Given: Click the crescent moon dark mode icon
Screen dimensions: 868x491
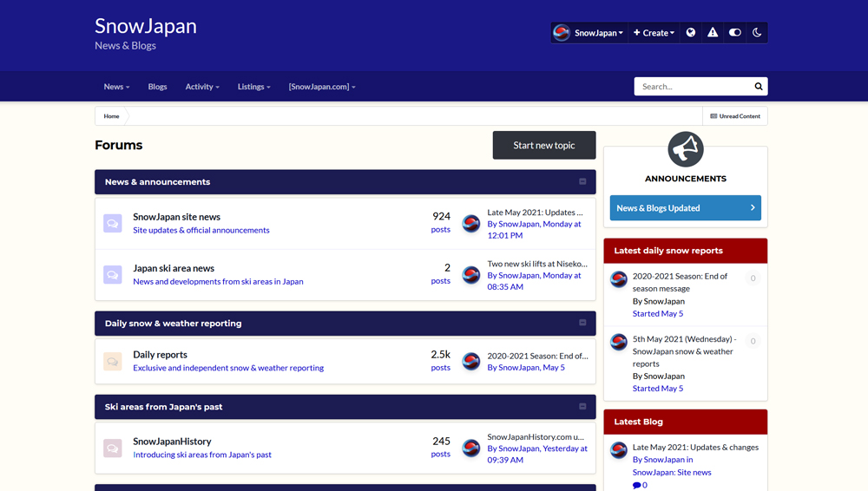Looking at the screenshot, I should tap(757, 33).
